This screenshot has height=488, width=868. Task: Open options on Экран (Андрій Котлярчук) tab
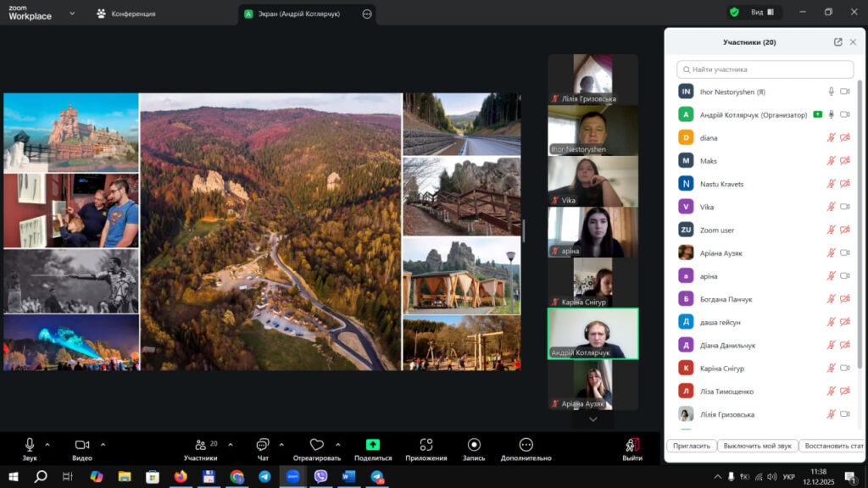[x=366, y=14]
